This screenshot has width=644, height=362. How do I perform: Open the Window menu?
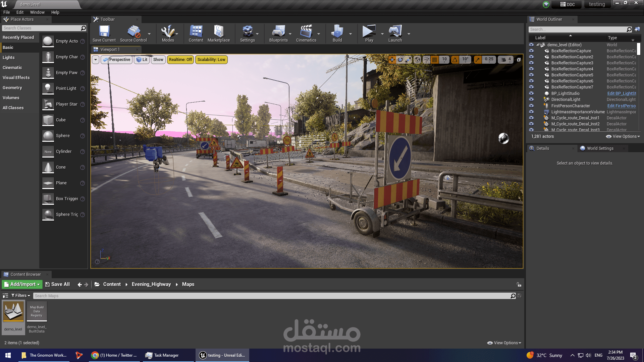37,12
